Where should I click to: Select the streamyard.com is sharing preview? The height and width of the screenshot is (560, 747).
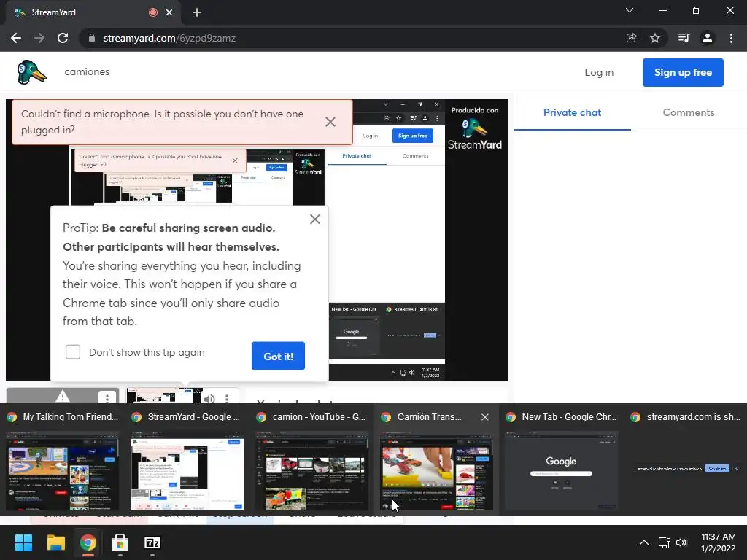coord(686,459)
